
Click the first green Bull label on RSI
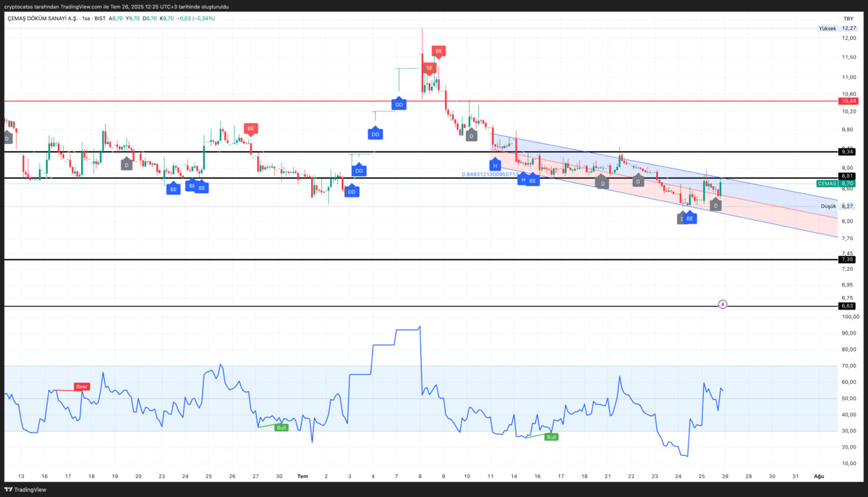(282, 428)
